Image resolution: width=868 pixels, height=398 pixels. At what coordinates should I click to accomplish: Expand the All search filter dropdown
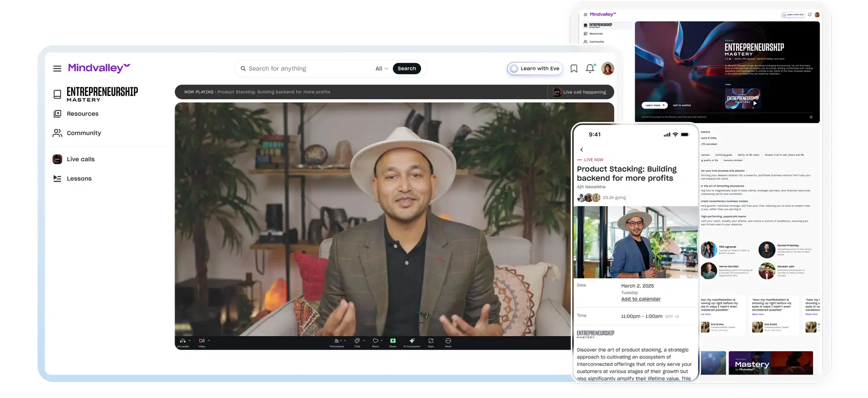(381, 69)
